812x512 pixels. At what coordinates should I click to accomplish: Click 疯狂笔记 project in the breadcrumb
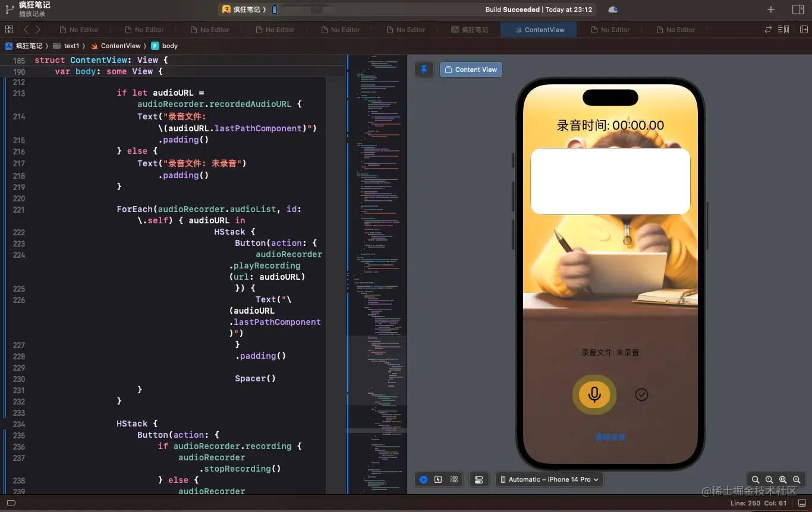[x=24, y=46]
